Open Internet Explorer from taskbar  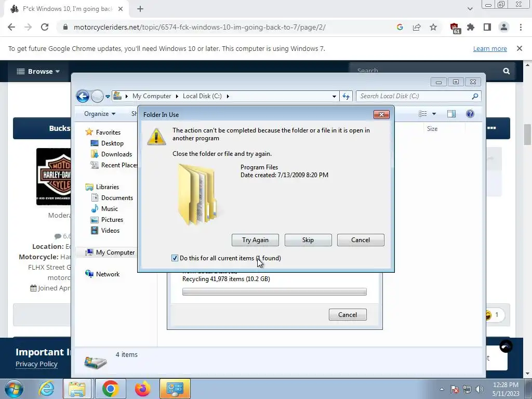click(x=46, y=389)
